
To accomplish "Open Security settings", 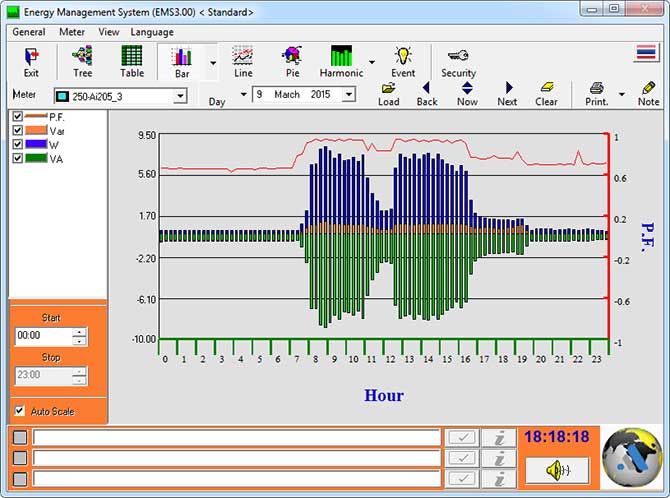I will pos(458,62).
